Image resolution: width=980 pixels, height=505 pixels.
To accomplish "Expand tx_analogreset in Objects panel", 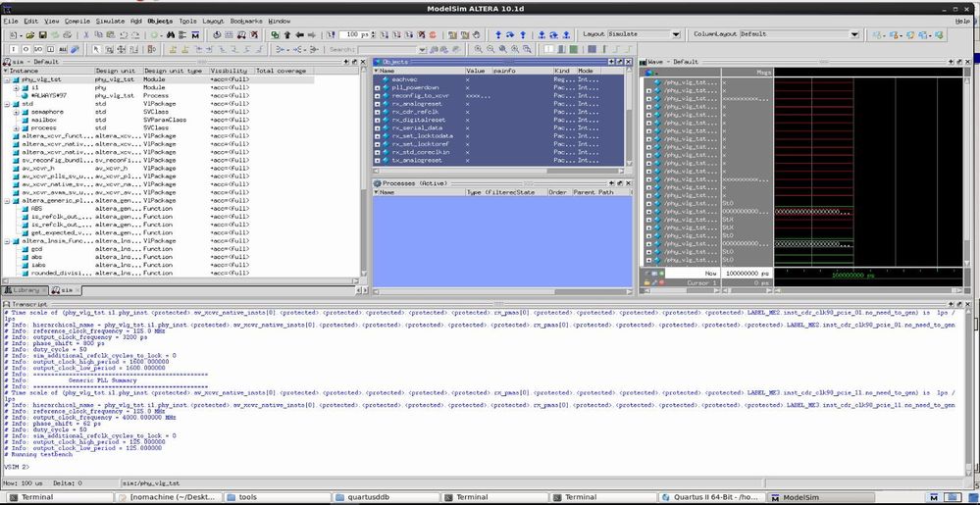I will [378, 161].
